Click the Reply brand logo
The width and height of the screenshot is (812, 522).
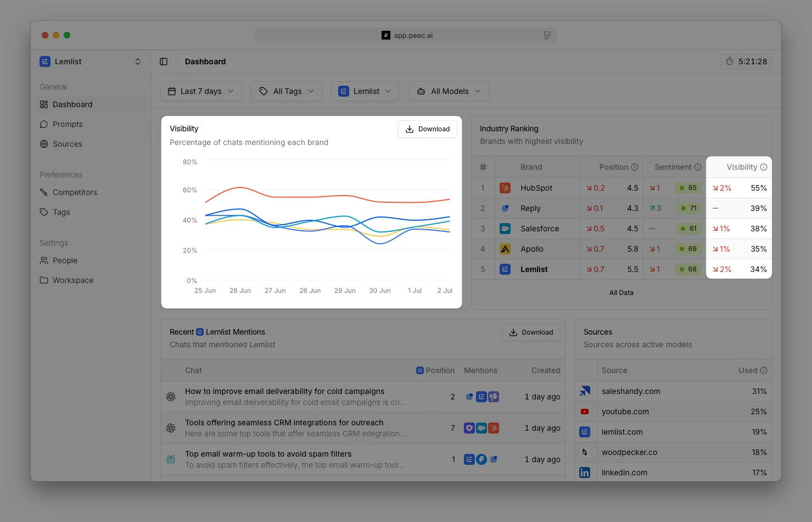[505, 208]
